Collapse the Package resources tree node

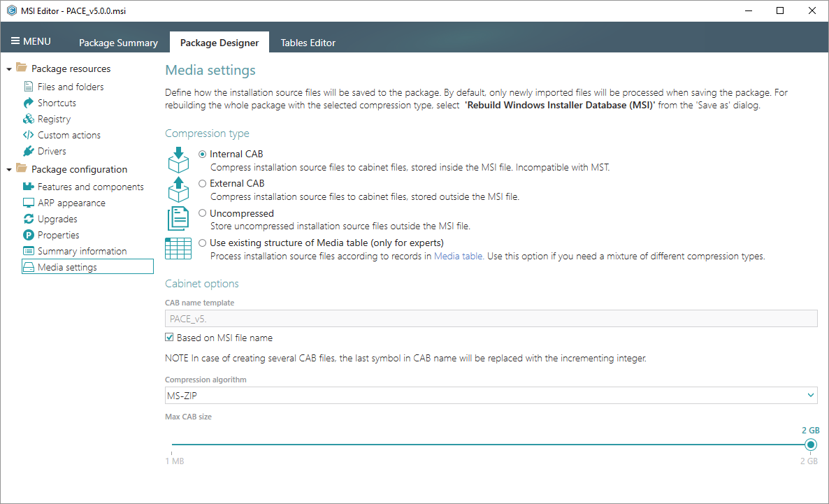[x=9, y=69]
